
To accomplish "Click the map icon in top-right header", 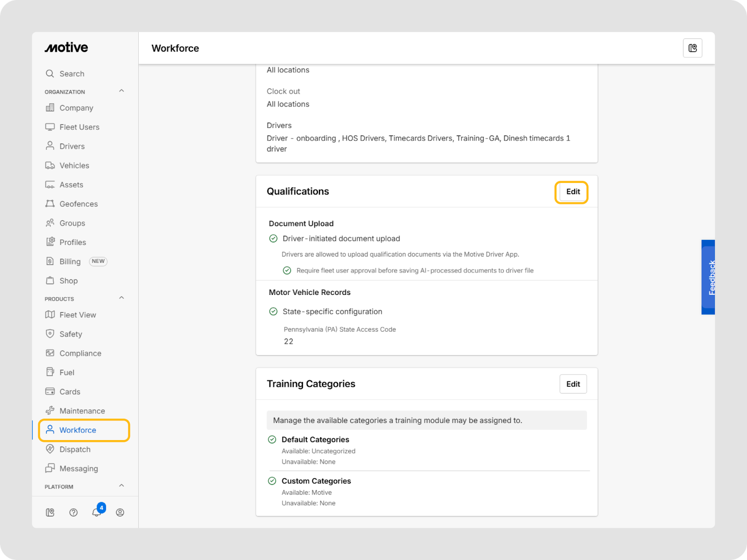I will pyautogui.click(x=692, y=48).
